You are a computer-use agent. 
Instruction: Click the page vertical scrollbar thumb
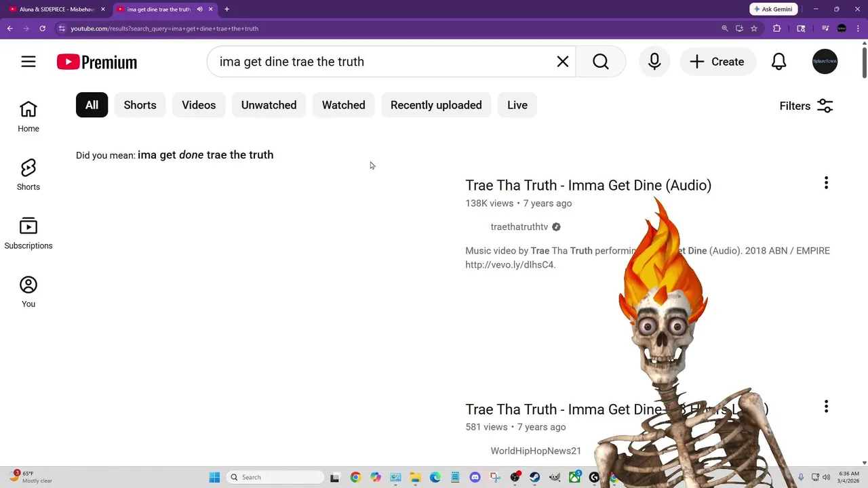click(x=864, y=62)
